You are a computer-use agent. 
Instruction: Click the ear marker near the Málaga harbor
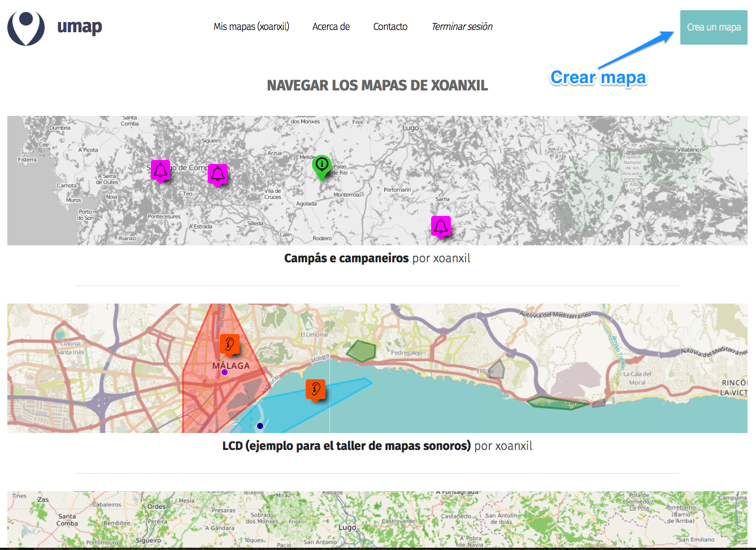click(x=315, y=388)
